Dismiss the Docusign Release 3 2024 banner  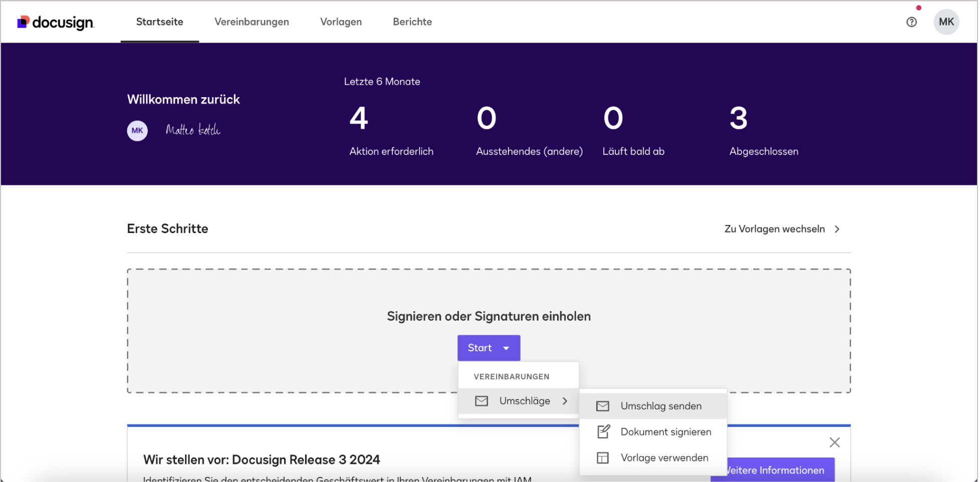click(834, 442)
